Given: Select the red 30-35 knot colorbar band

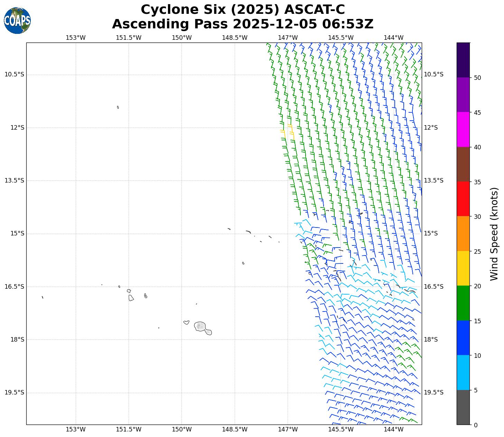Looking at the screenshot, I should point(463,199).
